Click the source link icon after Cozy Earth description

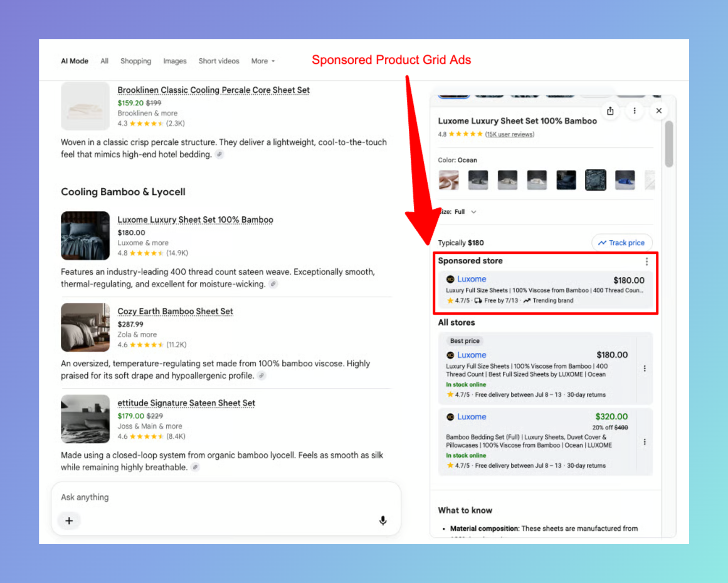click(x=262, y=376)
